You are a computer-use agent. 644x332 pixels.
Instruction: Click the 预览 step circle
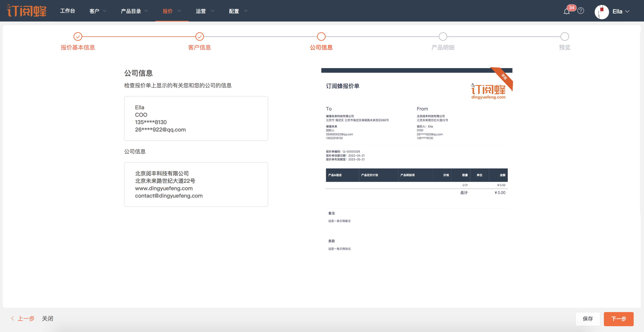[x=564, y=37]
